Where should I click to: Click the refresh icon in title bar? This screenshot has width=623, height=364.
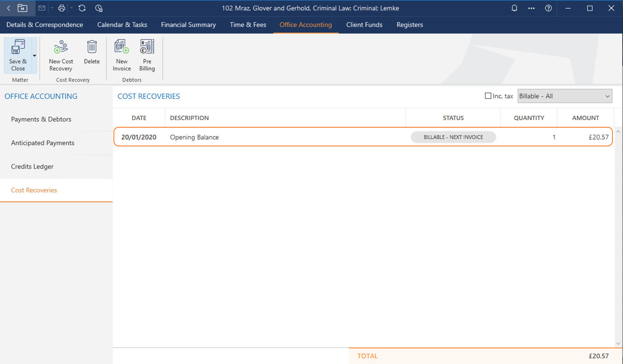(82, 8)
